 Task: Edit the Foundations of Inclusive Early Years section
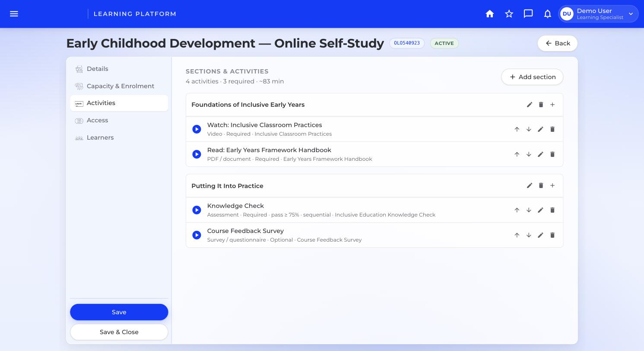(530, 105)
